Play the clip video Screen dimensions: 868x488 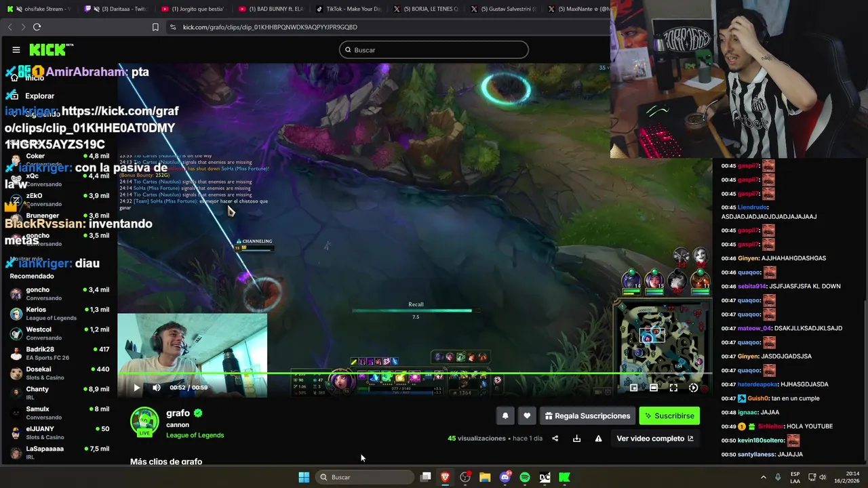point(136,388)
